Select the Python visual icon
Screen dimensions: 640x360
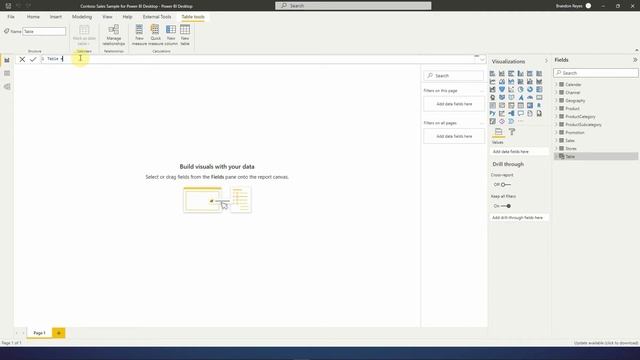(x=493, y=113)
